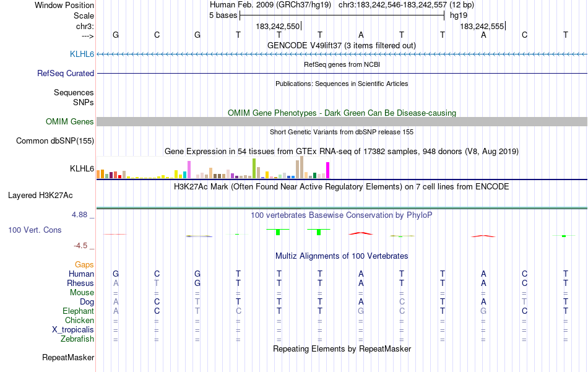This screenshot has width=588, height=372.
Task: Select the Human species label
Action: point(81,274)
